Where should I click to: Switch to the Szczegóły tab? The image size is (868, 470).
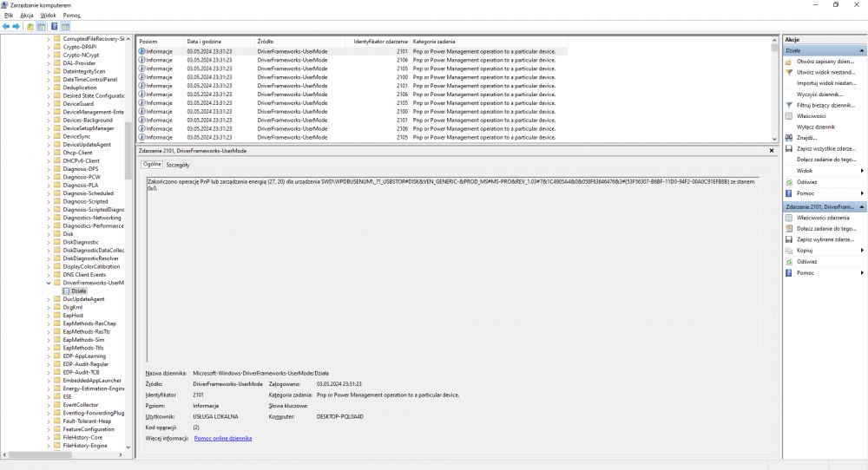(x=178, y=165)
